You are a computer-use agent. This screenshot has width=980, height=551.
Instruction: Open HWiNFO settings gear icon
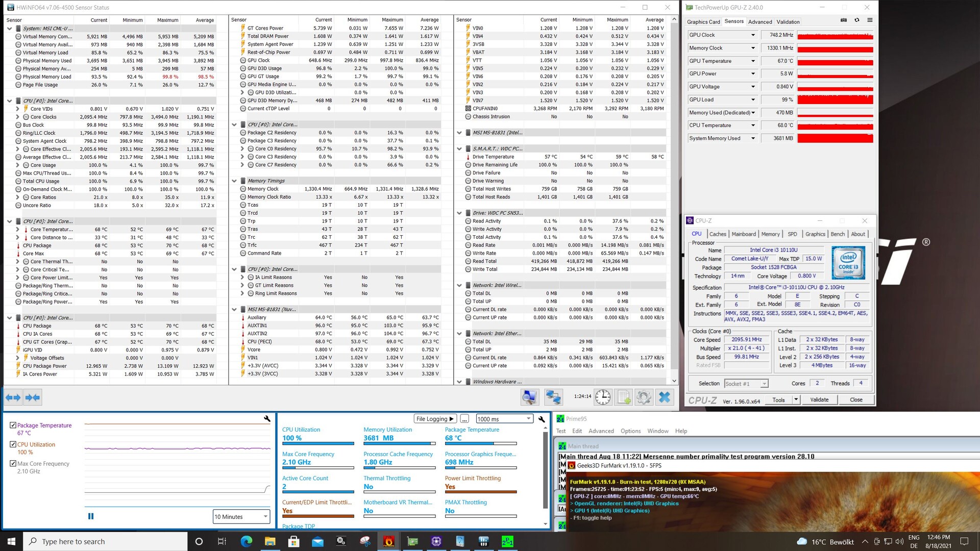644,397
